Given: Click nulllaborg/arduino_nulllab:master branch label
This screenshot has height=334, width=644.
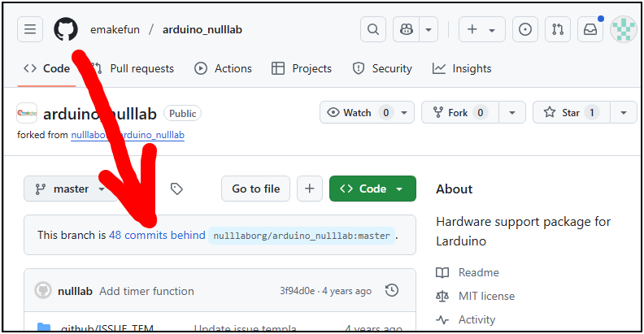Looking at the screenshot, I should (x=302, y=236).
